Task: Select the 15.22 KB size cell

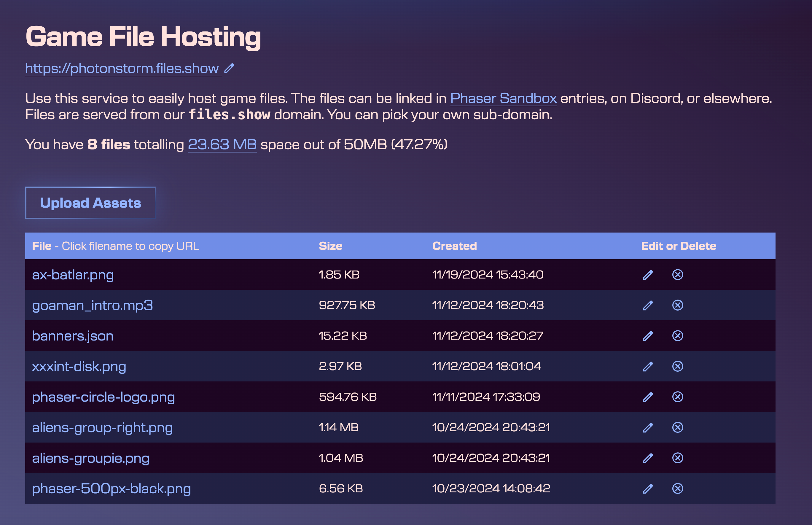Action: (343, 336)
